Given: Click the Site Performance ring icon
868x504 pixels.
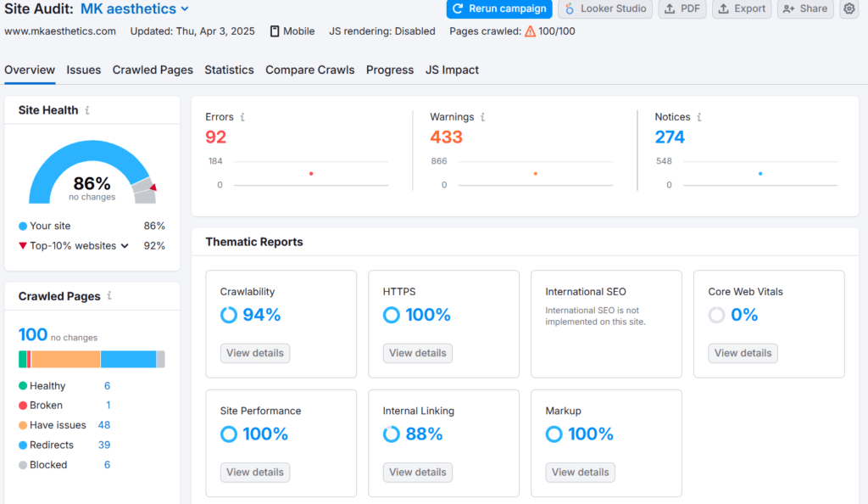Looking at the screenshot, I should coord(229,434).
